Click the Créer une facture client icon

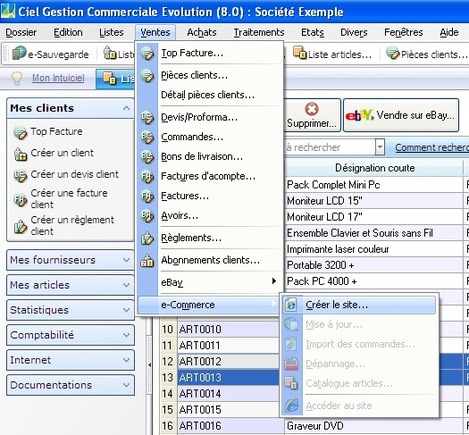(20, 199)
